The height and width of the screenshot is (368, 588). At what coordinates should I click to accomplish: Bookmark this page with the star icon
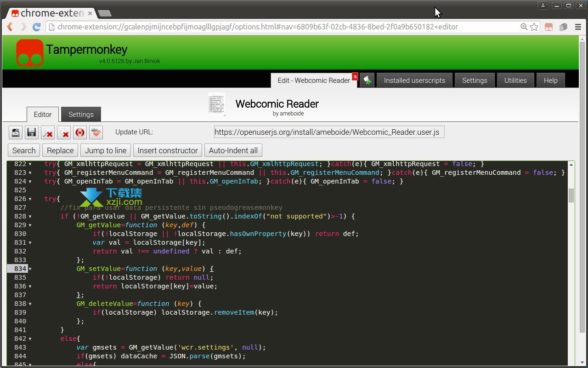coord(534,27)
